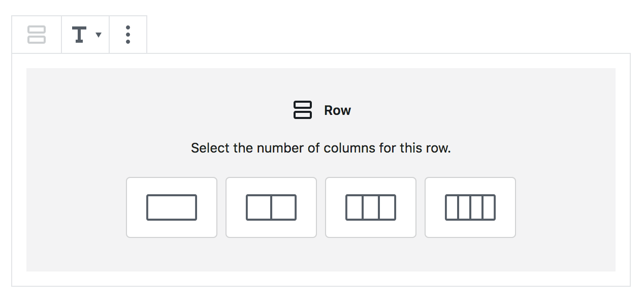Expand block options via the vertical ellipsis
644x300 pixels.
click(x=128, y=35)
